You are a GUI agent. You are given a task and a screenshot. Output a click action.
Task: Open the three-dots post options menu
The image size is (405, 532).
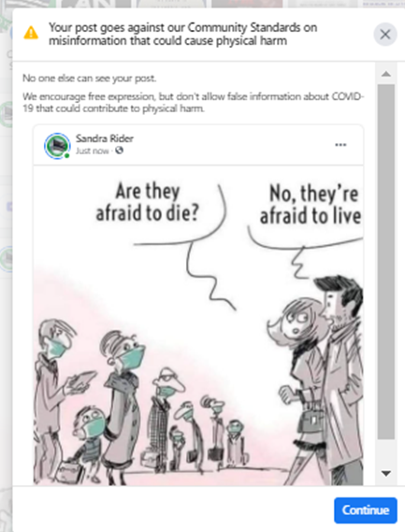point(340,145)
